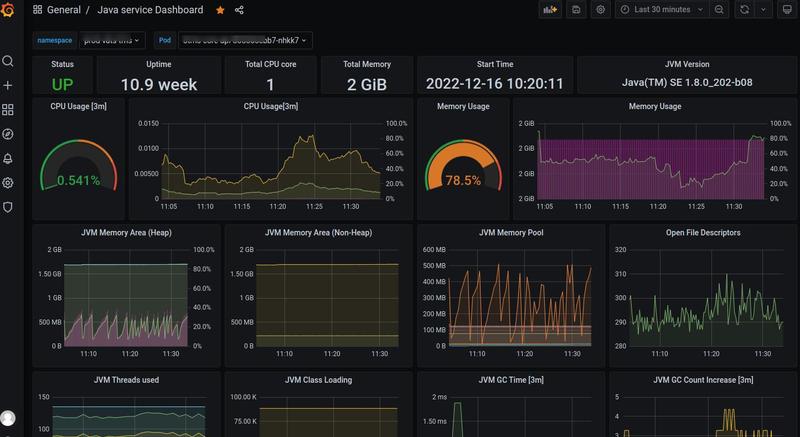Click the CPU Usage [3m] gauge title
Viewport: 800px width, 437px height.
tap(79, 106)
